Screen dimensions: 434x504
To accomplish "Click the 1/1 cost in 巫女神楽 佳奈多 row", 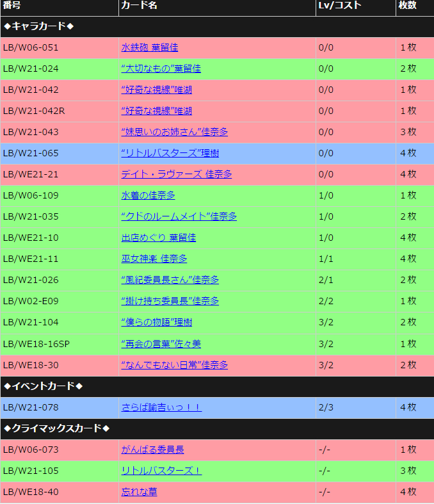I will pyautogui.click(x=326, y=259).
